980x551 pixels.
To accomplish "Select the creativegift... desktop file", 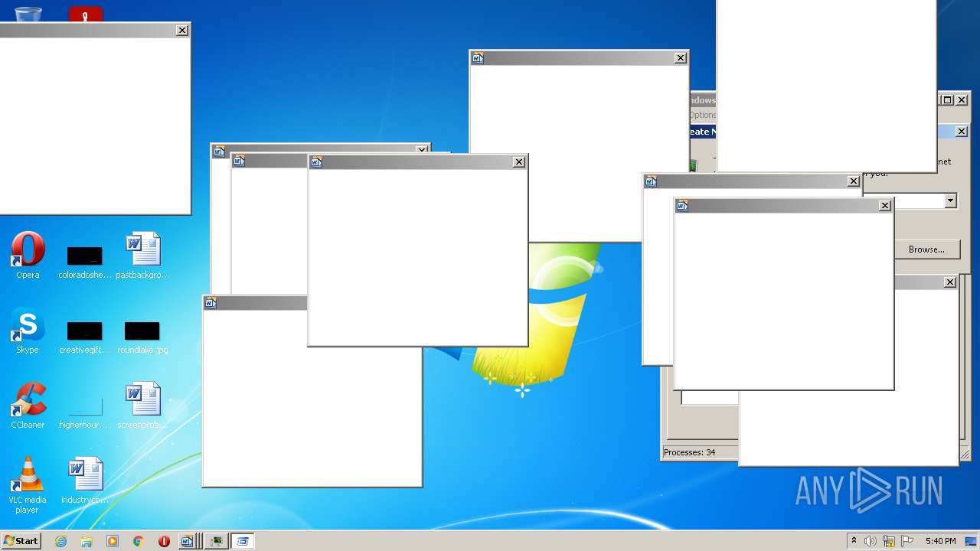I will (85, 336).
